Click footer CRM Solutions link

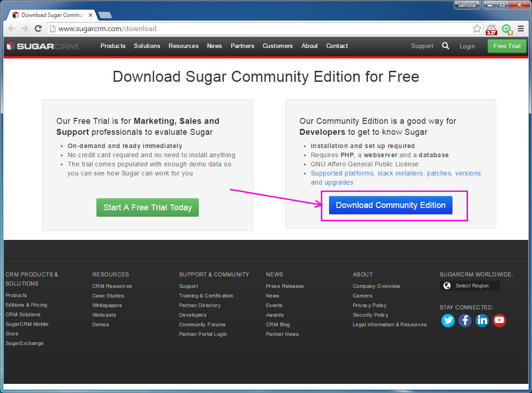point(23,314)
